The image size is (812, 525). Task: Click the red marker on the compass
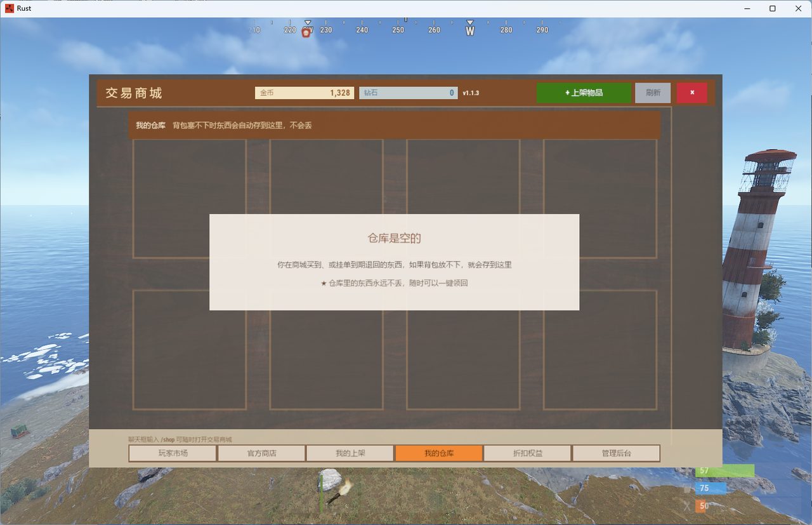click(306, 32)
